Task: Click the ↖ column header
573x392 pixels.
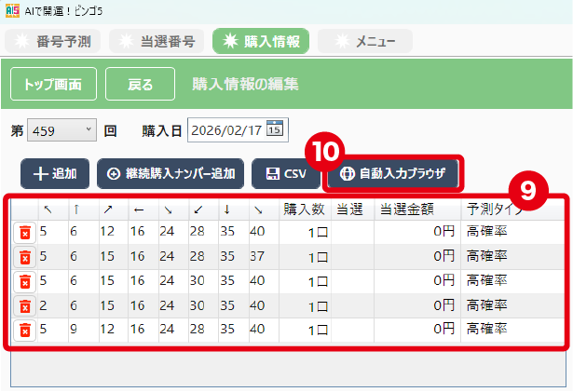Action: (x=53, y=210)
